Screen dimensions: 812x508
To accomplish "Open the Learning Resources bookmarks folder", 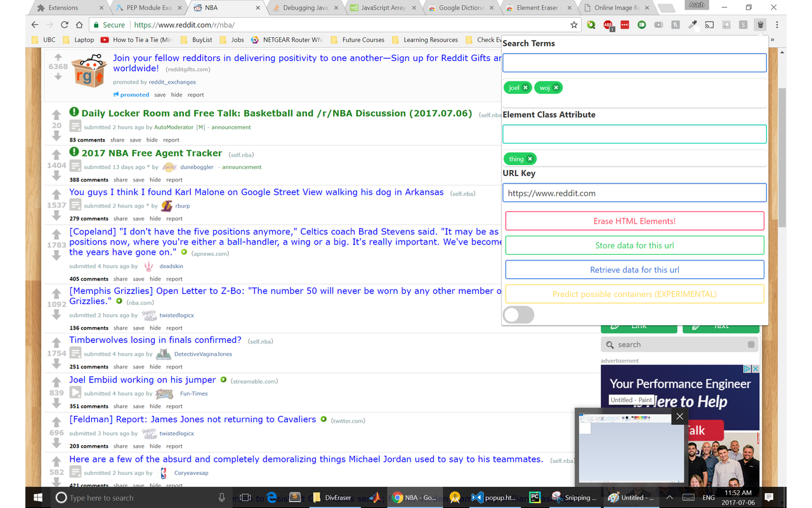I will 424,39.
